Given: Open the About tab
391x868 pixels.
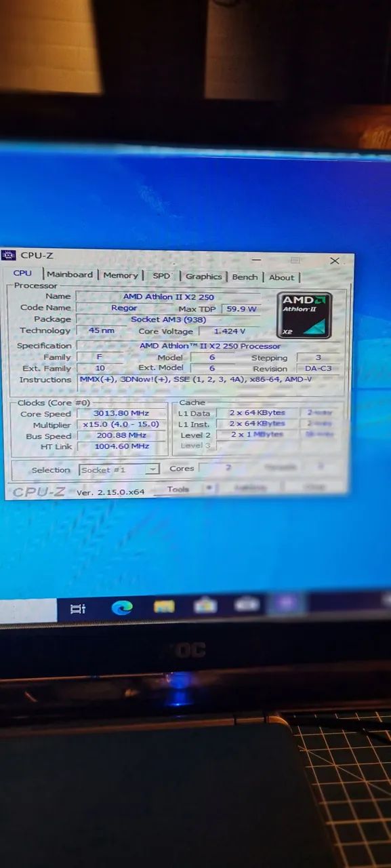Looking at the screenshot, I should 281,277.
